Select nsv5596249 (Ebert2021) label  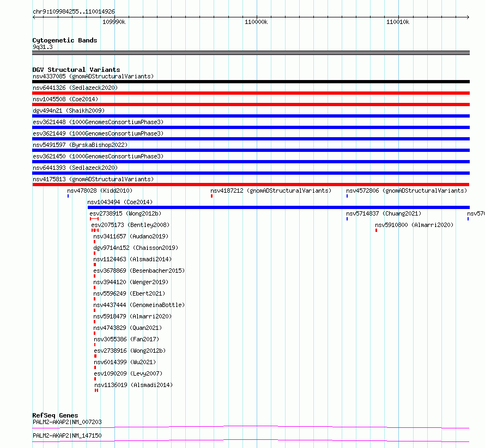point(129,293)
